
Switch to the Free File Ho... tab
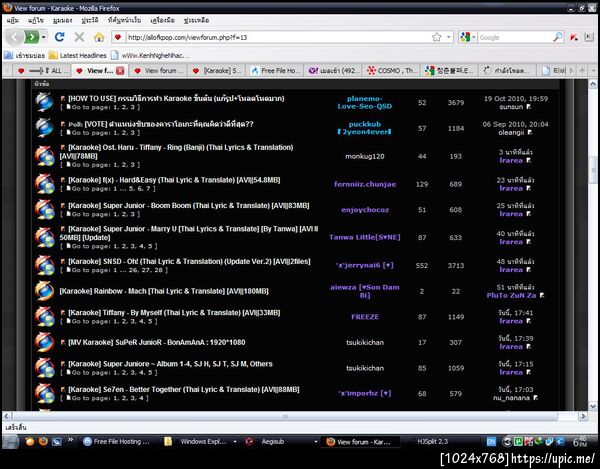pos(275,70)
